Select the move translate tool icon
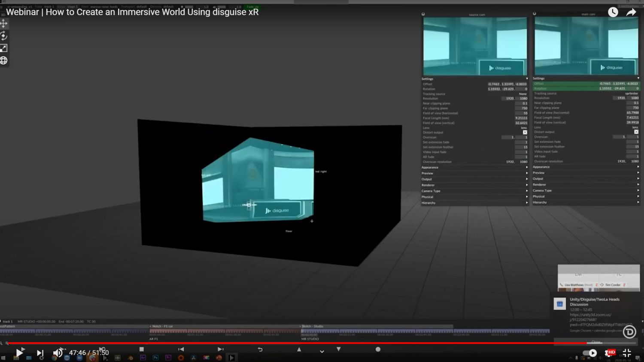644x362 pixels. point(3,24)
